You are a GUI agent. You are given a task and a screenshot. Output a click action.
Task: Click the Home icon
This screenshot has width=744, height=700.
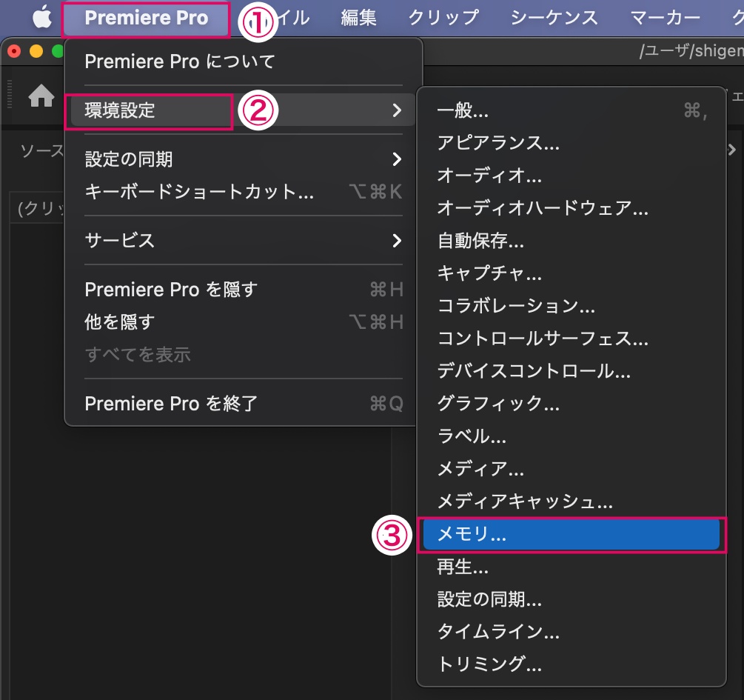click(41, 96)
